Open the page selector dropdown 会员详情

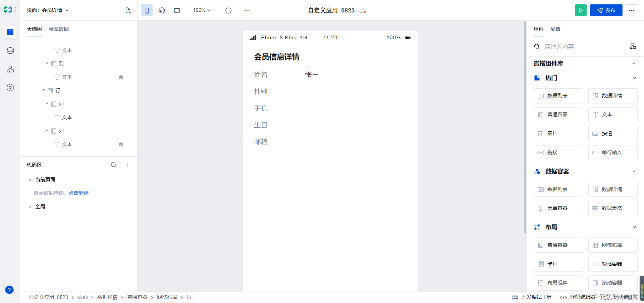tap(48, 10)
